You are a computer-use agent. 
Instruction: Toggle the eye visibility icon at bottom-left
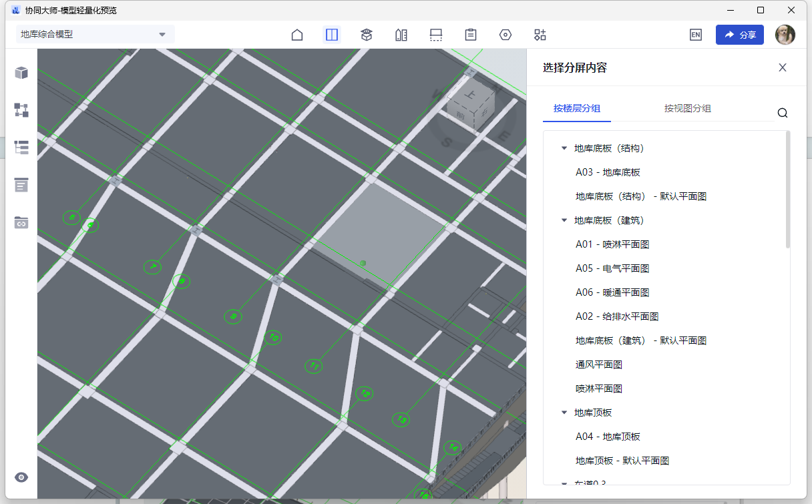pos(21,477)
